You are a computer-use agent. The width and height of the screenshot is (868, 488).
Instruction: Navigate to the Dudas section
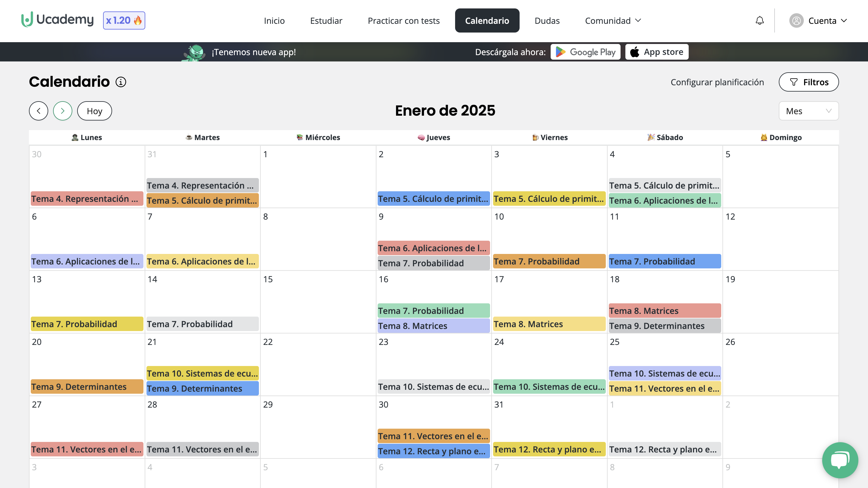click(547, 20)
